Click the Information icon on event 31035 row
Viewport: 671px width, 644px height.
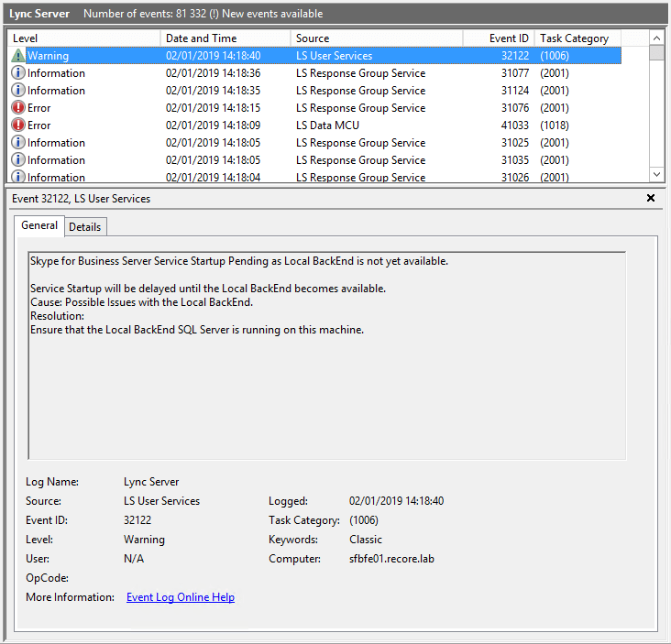[x=18, y=160]
